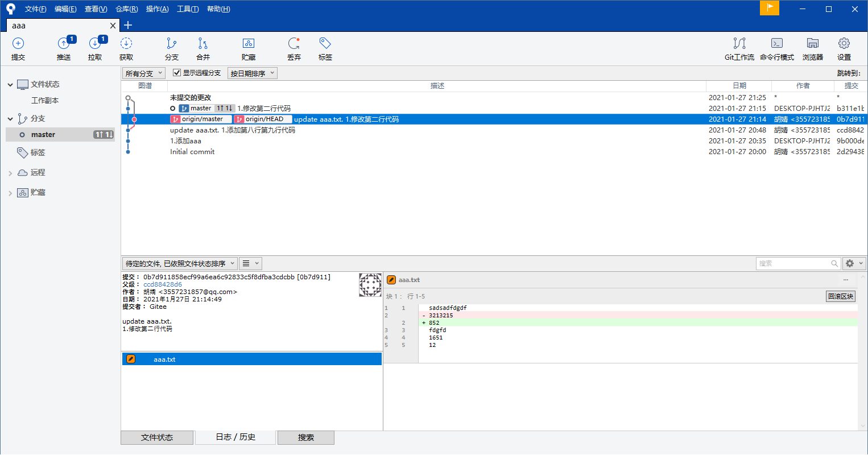Expand the 贮藏 sidebar section
This screenshot has height=455, width=868.
(x=10, y=193)
